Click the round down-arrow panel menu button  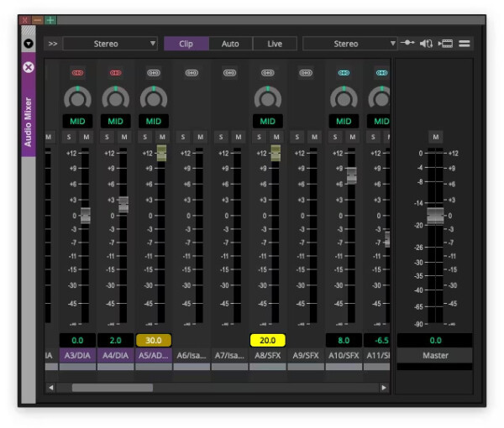[29, 44]
